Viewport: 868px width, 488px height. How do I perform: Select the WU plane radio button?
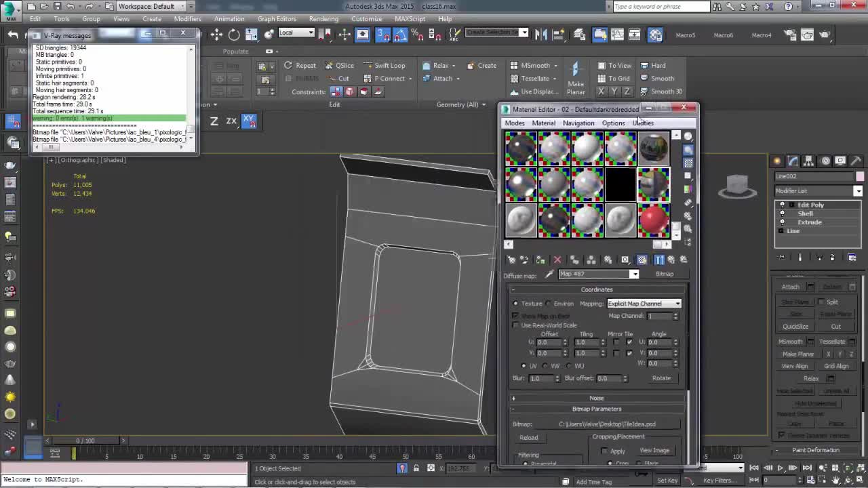[568, 366]
